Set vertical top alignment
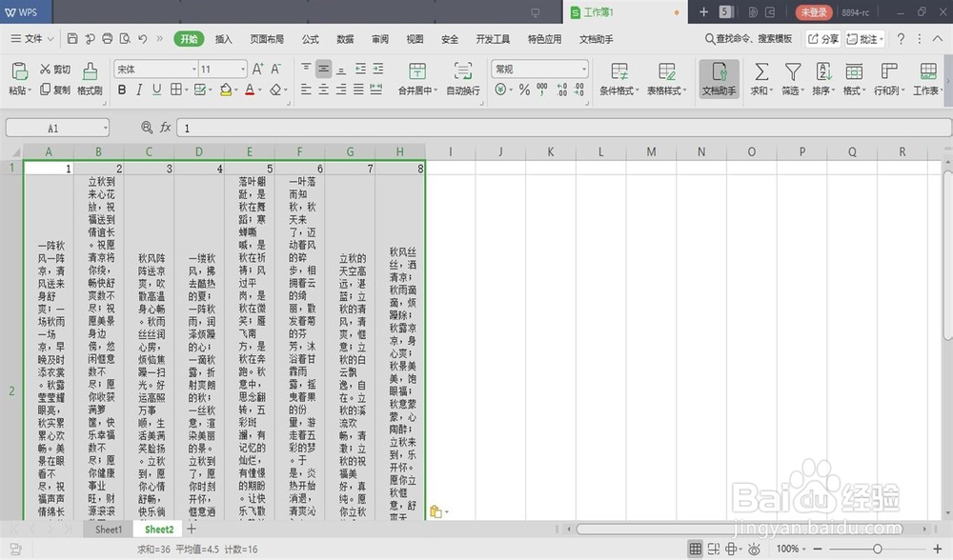The image size is (953, 560). click(x=306, y=69)
